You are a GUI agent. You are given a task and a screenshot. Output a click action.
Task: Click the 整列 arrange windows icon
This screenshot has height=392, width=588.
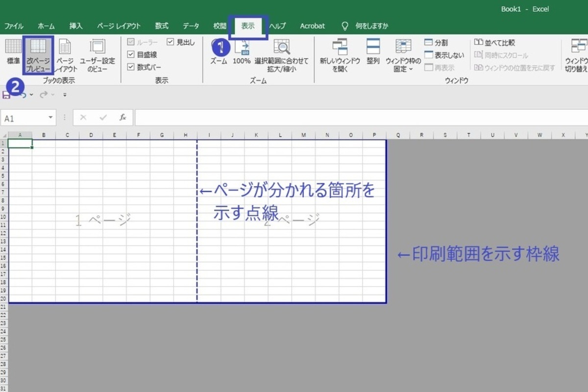pyautogui.click(x=373, y=51)
